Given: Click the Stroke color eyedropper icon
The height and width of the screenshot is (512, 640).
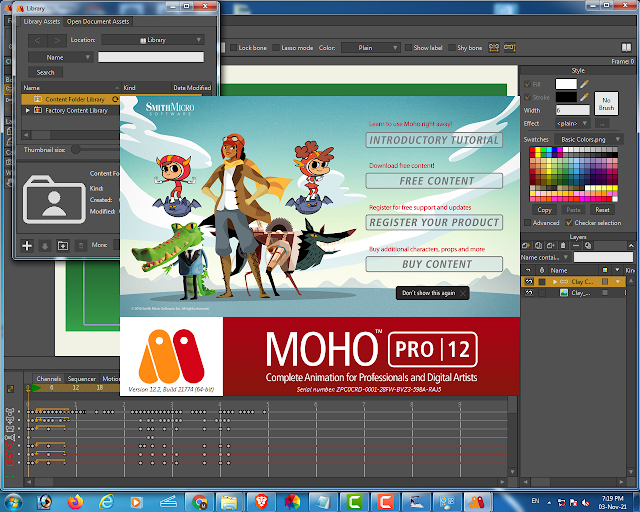Looking at the screenshot, I should [584, 97].
